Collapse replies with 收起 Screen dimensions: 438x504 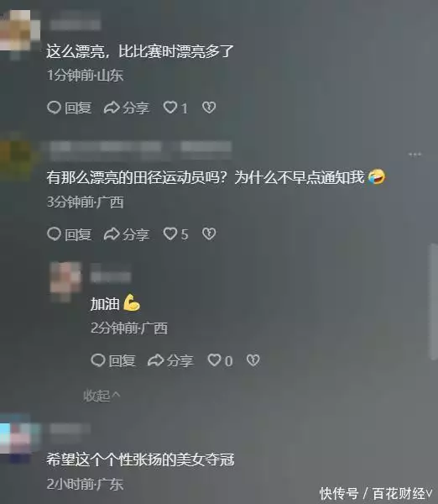[102, 396]
